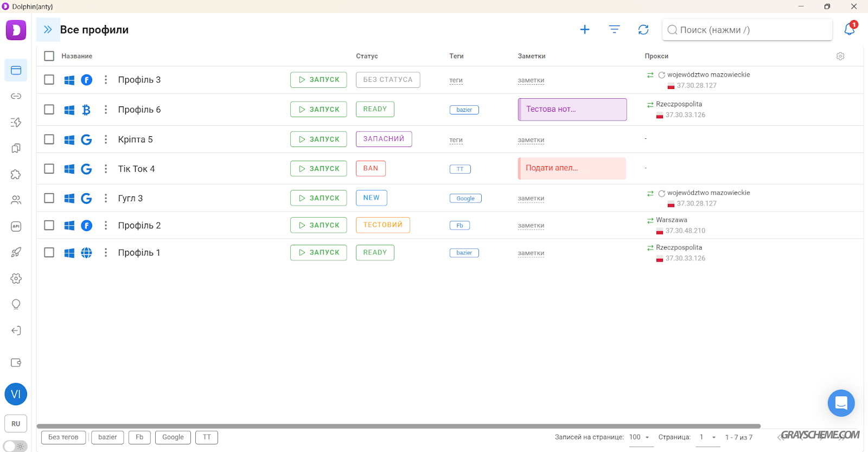Check the Тік Ток 4 row checkbox
The width and height of the screenshot is (868, 452).
tap(49, 169)
